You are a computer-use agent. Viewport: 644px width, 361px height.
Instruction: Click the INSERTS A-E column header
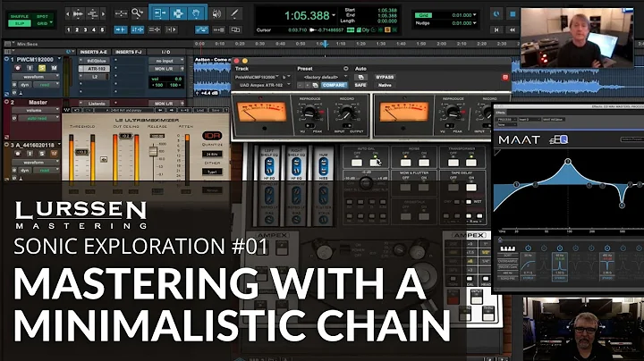[x=93, y=52]
